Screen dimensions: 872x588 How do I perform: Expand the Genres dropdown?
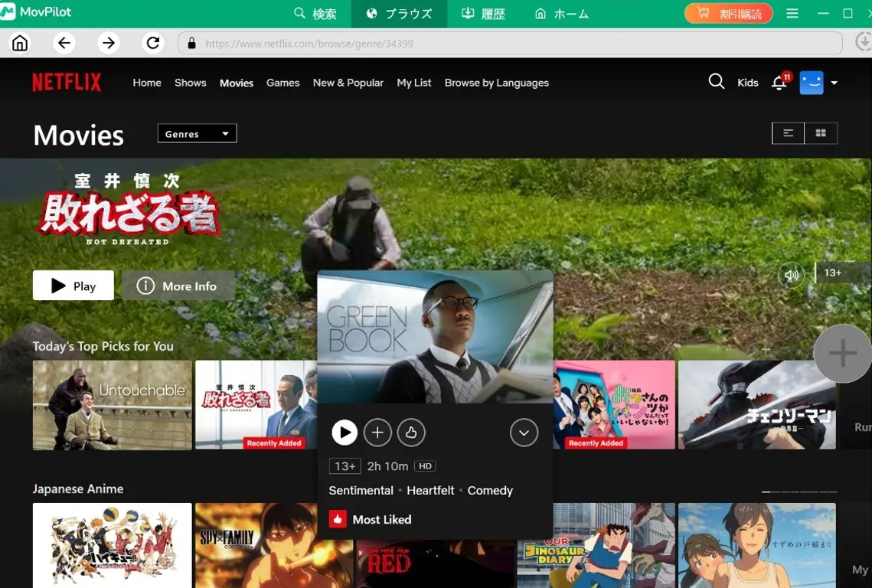[x=197, y=133]
